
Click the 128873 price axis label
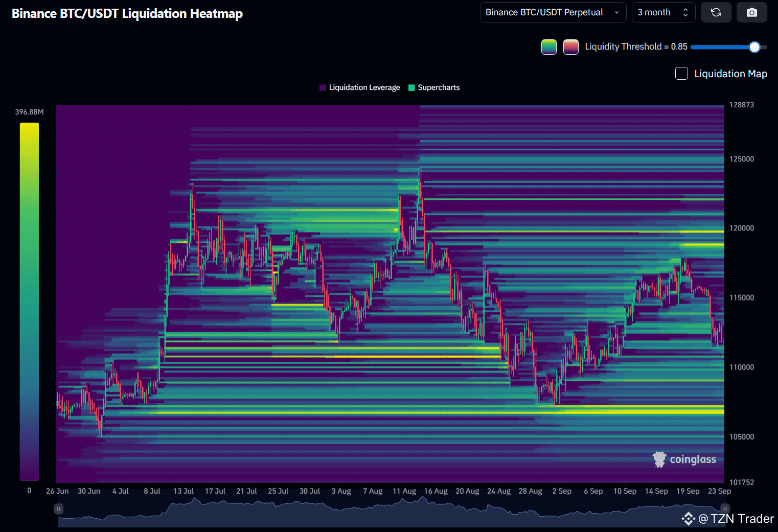[x=742, y=105]
